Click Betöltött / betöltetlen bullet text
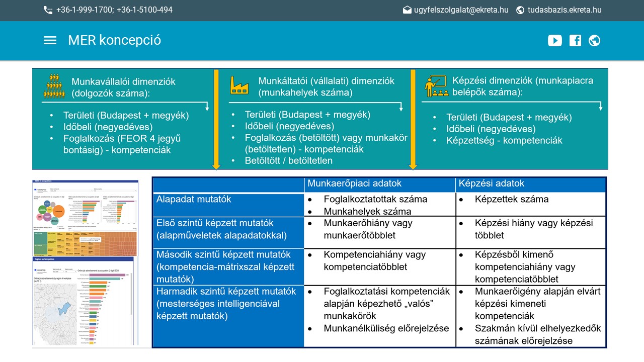The width and height of the screenshot is (644, 362). [289, 160]
